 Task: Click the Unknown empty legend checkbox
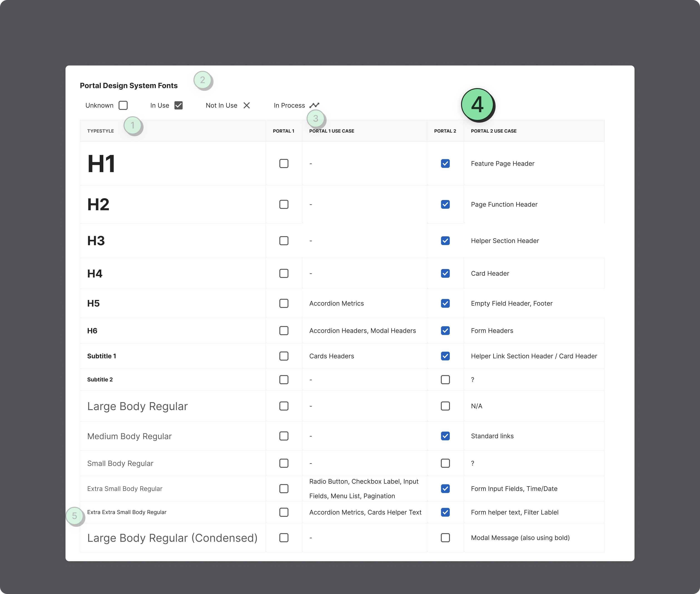pos(123,105)
